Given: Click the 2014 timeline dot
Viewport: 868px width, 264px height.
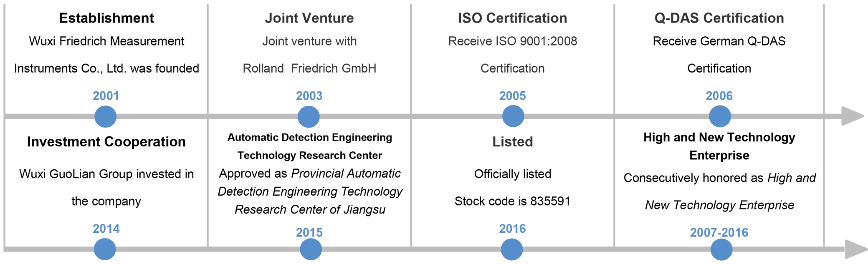Looking at the screenshot, I should [105, 249].
